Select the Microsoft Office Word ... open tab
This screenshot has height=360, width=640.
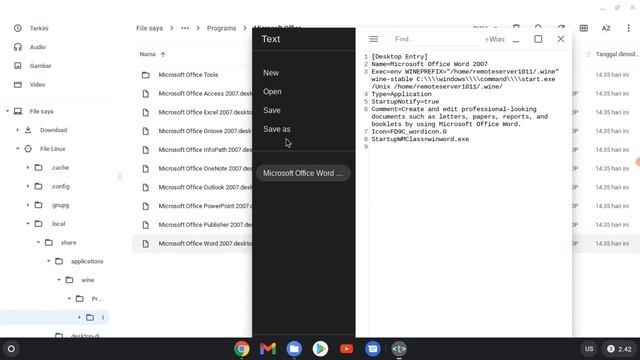coord(303,173)
